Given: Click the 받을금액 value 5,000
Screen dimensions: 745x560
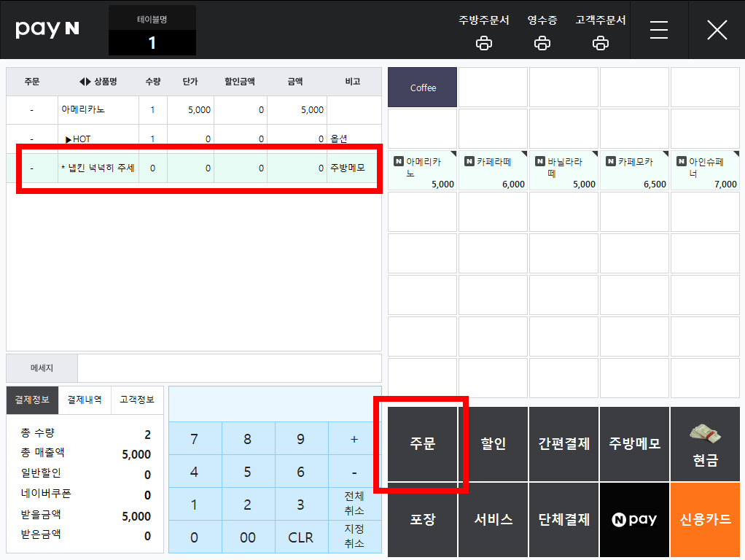Looking at the screenshot, I should click(136, 516).
